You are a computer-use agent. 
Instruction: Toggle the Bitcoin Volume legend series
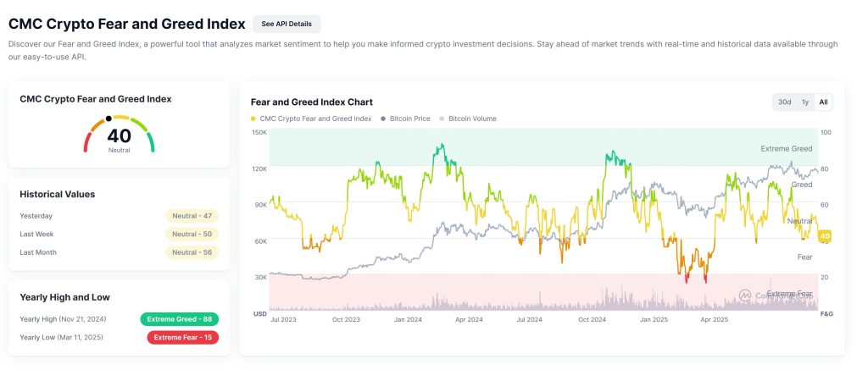point(469,119)
